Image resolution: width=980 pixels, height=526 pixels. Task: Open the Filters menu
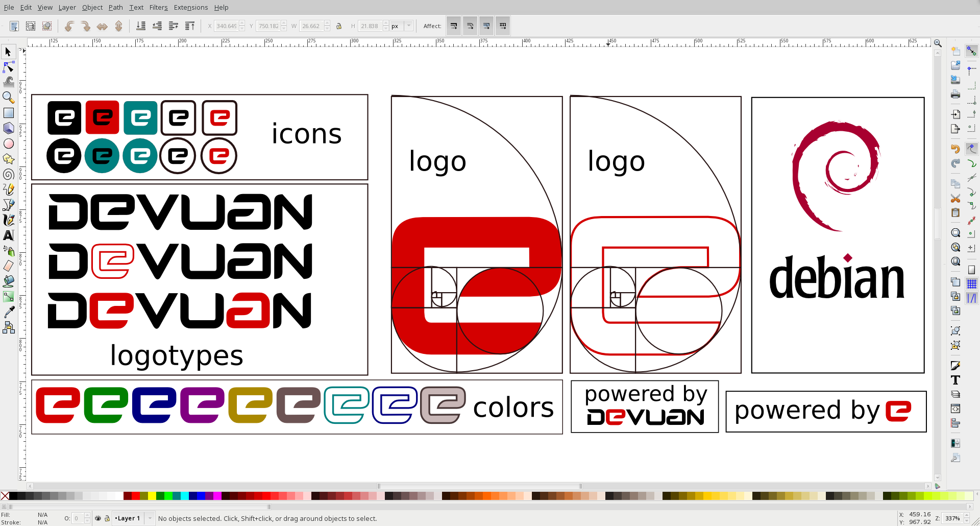pyautogui.click(x=158, y=7)
